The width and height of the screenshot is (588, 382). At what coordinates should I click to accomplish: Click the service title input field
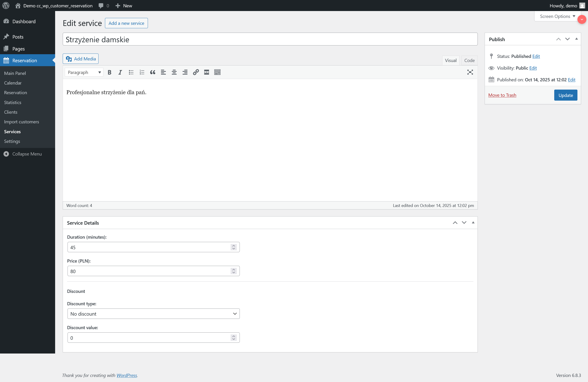point(270,39)
